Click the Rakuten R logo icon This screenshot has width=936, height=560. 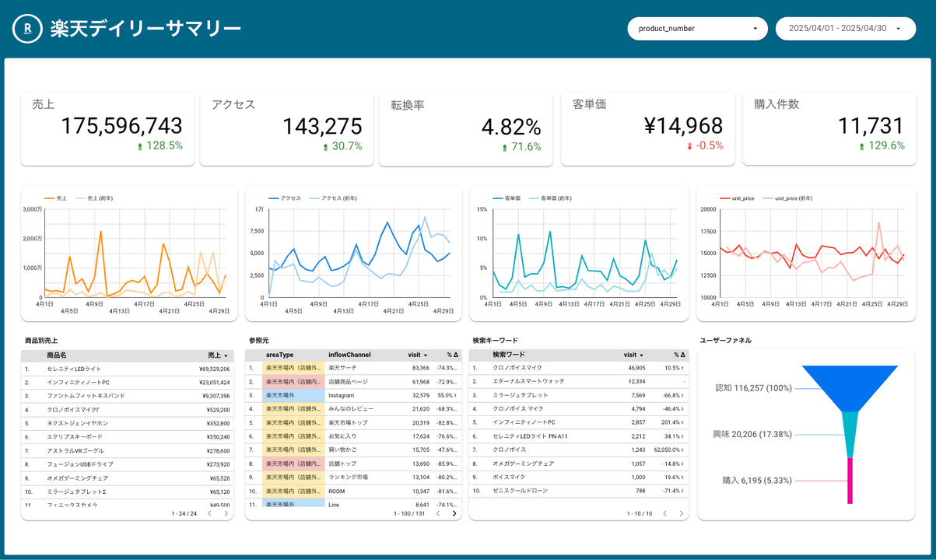coord(27,29)
